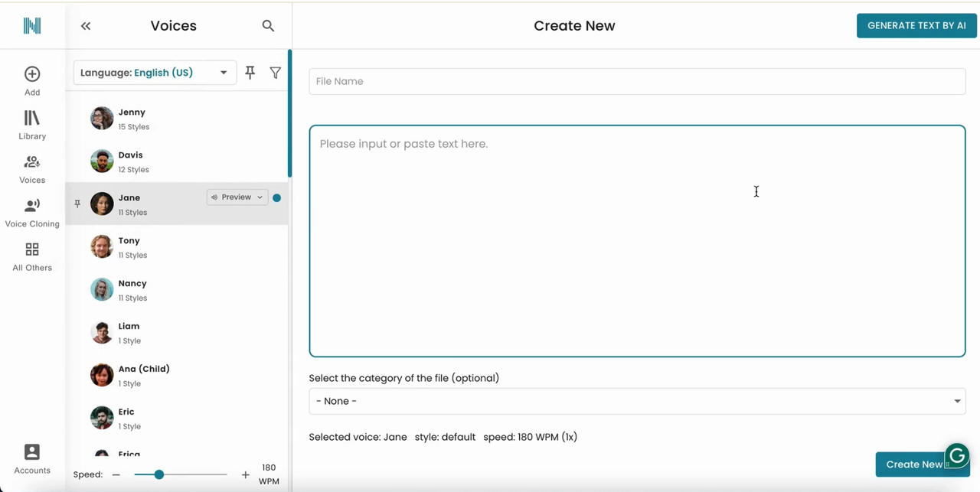Click the app logo icon
The width and height of the screenshot is (980, 492).
point(32,25)
